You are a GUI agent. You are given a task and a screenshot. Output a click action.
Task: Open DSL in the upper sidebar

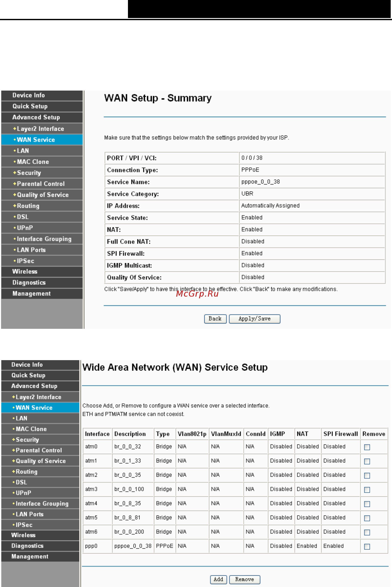point(42,217)
